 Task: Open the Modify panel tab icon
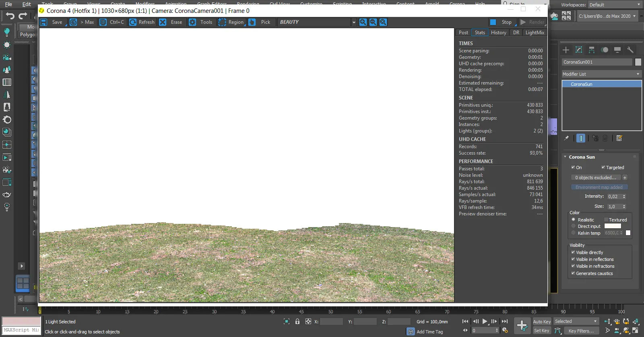pyautogui.click(x=579, y=50)
